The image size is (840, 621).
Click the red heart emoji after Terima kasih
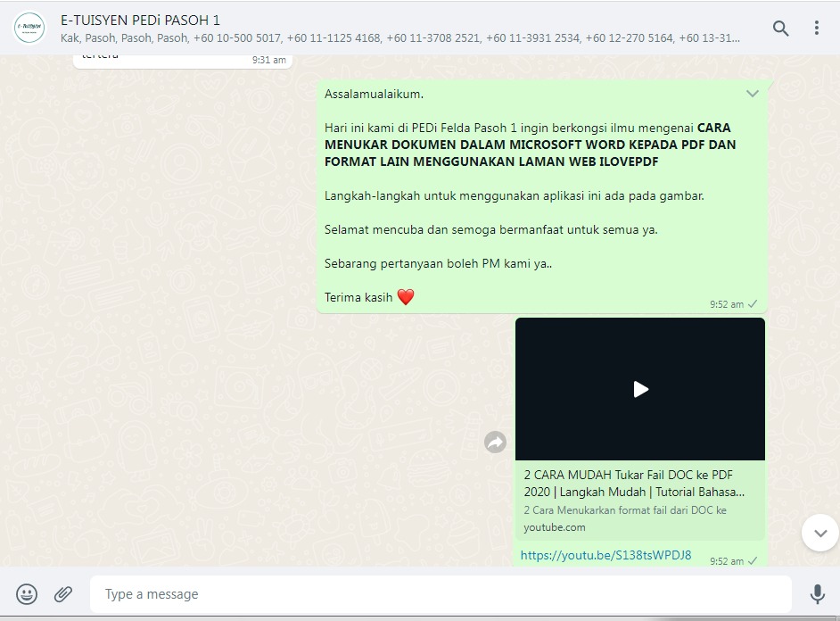(x=406, y=297)
